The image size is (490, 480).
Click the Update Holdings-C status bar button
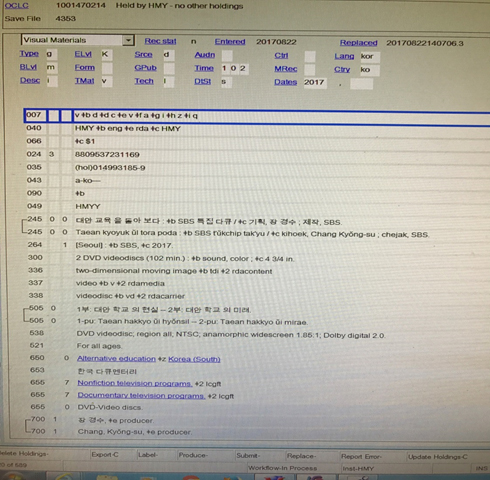(438, 457)
